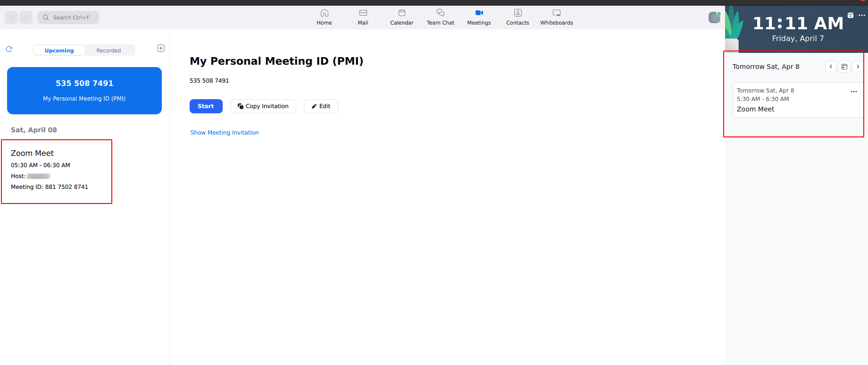Go to the Home tab
868x365 pixels.
pos(324,17)
